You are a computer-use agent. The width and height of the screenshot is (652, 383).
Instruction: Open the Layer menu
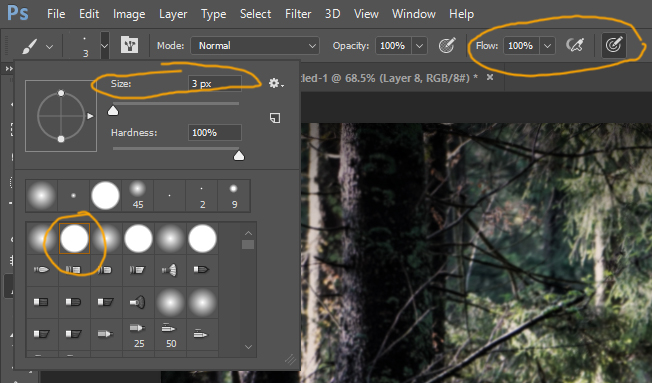pyautogui.click(x=173, y=14)
